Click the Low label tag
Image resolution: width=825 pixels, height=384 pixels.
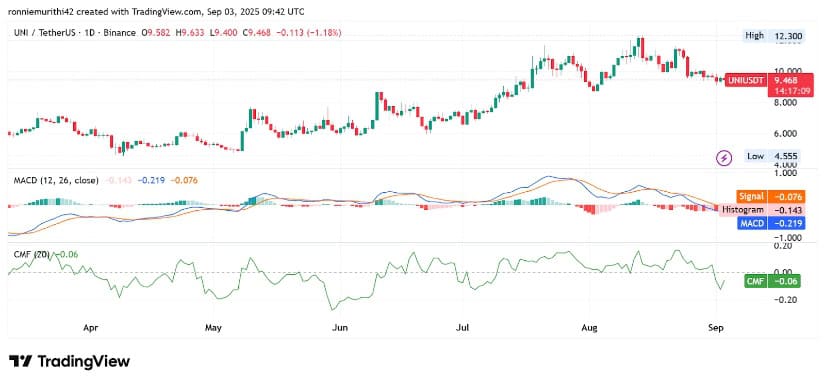pos(755,156)
